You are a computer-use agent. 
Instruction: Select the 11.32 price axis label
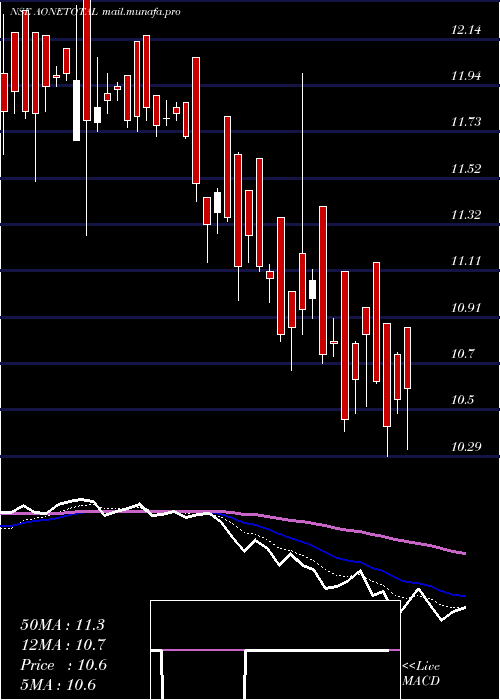coord(466,215)
